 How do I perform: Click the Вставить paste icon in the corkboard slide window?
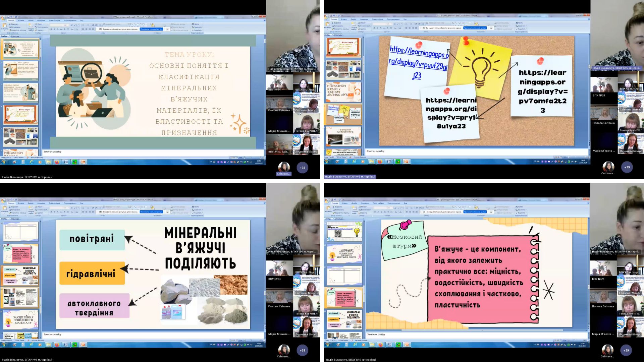point(328,24)
